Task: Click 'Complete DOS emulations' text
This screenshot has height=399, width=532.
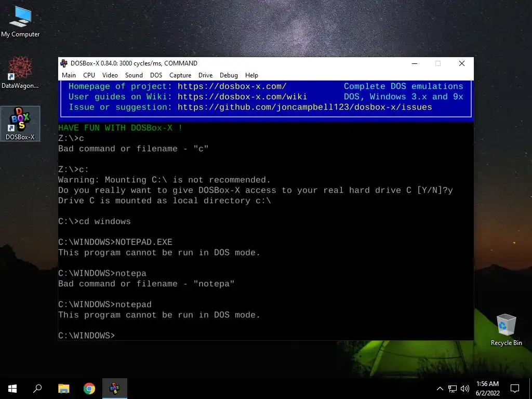Action: tap(403, 86)
